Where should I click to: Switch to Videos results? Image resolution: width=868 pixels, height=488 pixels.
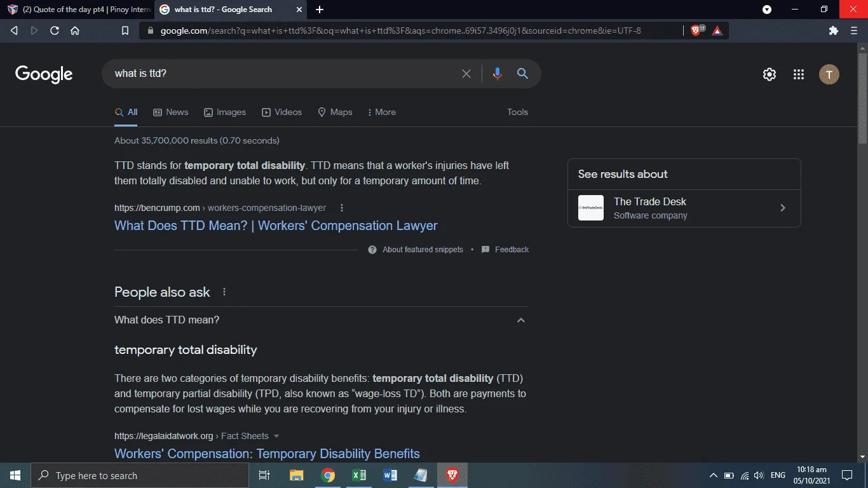[x=281, y=112]
